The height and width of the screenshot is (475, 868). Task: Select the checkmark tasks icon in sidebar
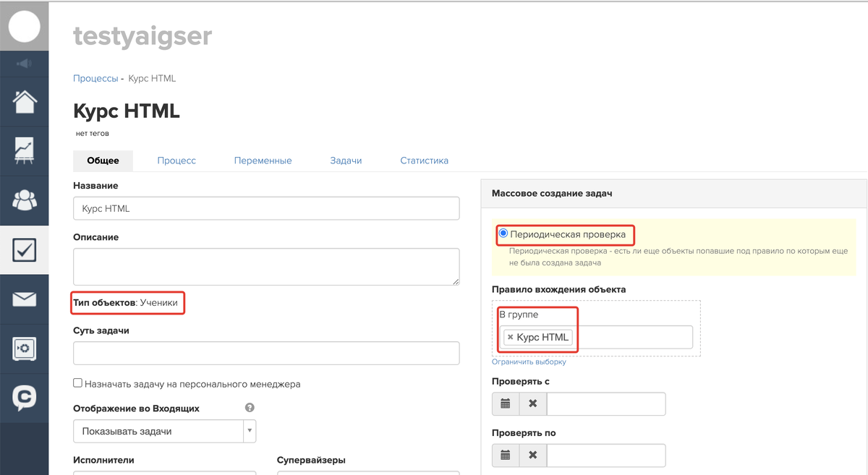25,250
